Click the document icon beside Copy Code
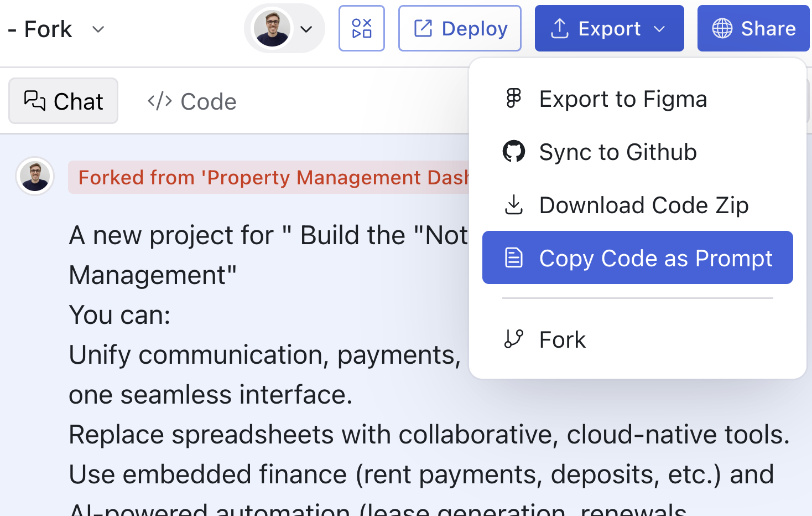The image size is (812, 516). point(514,258)
